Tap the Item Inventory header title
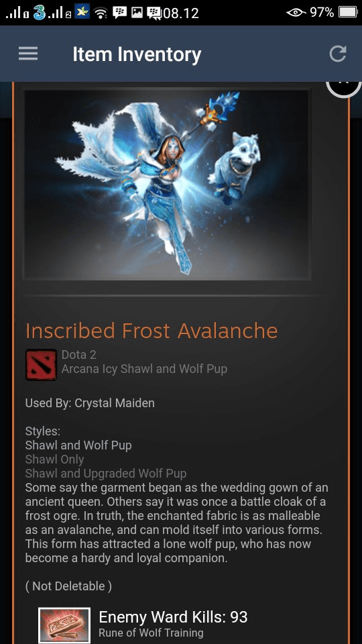The height and width of the screenshot is (644, 362). point(137,54)
